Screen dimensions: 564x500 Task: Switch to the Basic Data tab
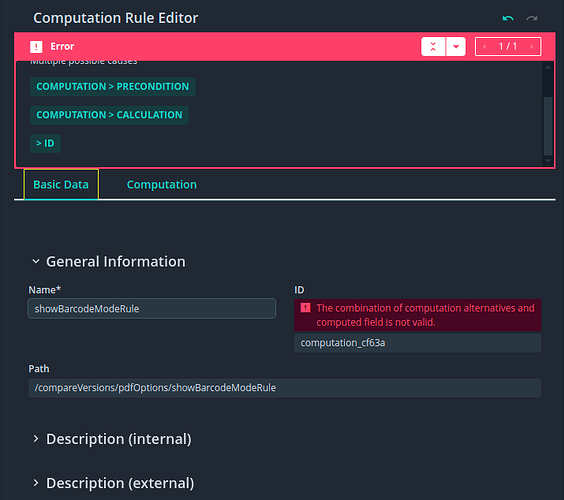click(61, 185)
